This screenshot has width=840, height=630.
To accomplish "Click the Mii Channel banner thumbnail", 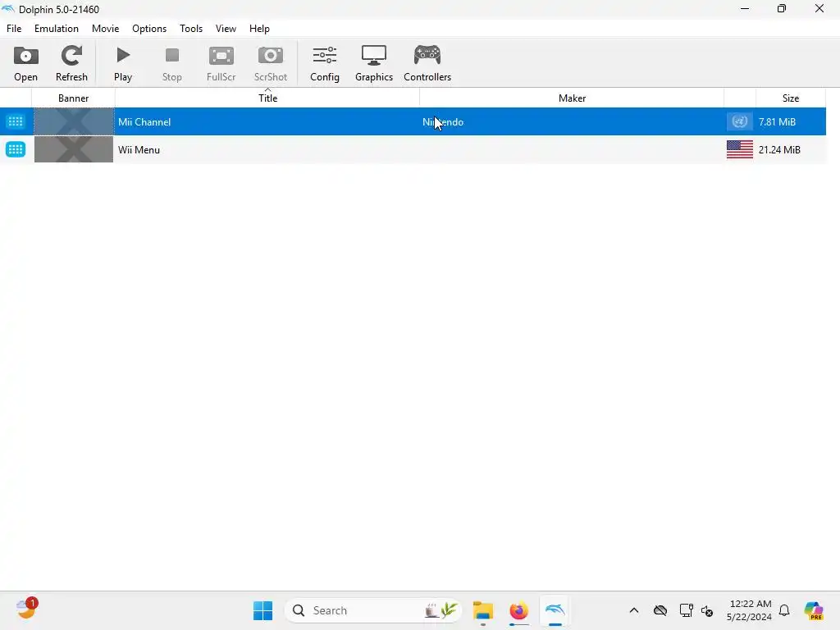I will coord(74,121).
